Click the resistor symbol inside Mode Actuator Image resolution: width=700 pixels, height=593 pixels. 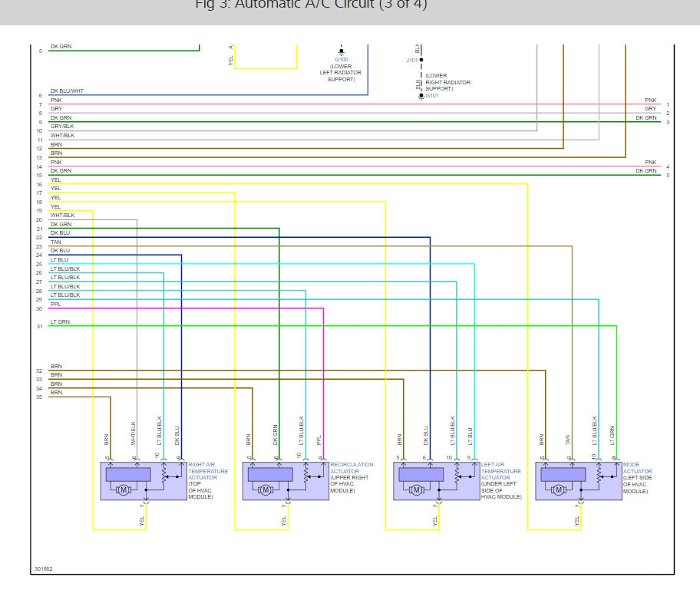pos(599,476)
